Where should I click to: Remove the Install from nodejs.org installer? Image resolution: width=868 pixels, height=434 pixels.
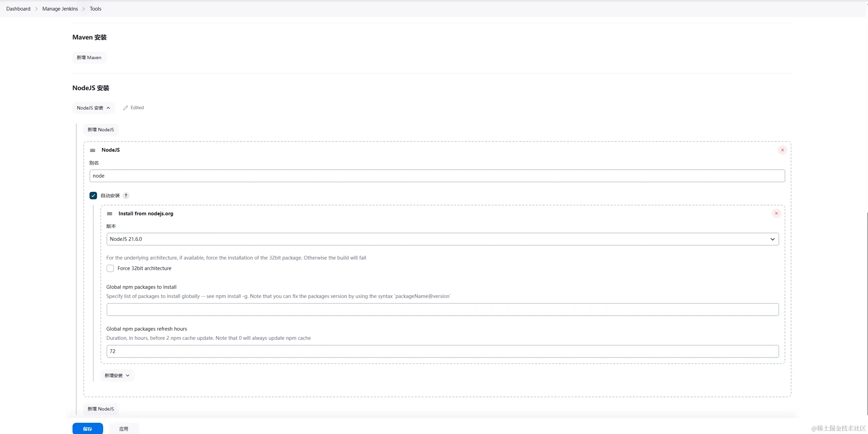pos(776,213)
